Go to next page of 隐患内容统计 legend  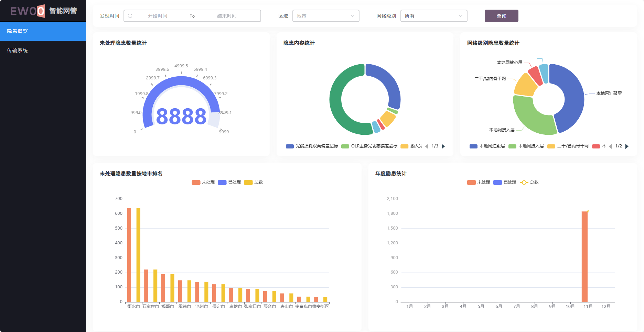coord(443,146)
